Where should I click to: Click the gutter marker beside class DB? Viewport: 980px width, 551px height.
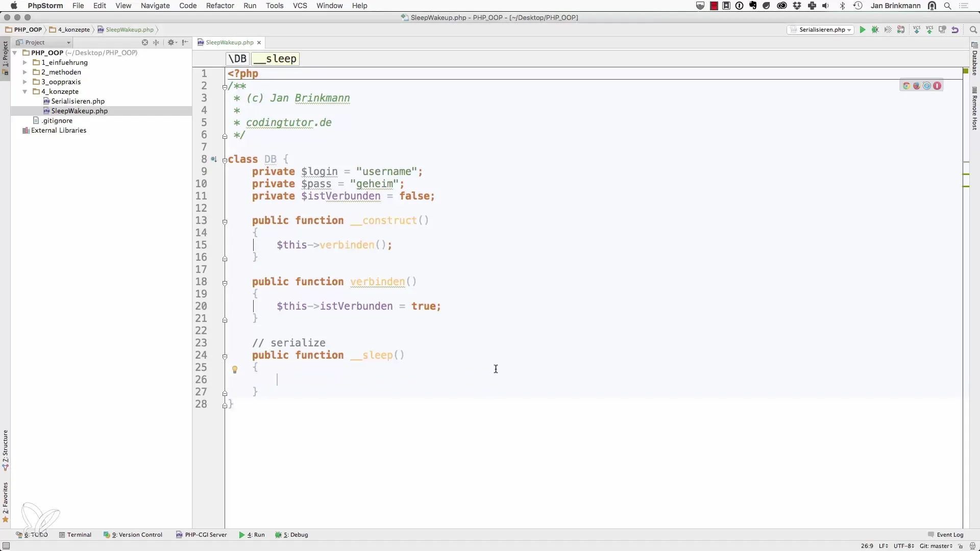click(214, 159)
